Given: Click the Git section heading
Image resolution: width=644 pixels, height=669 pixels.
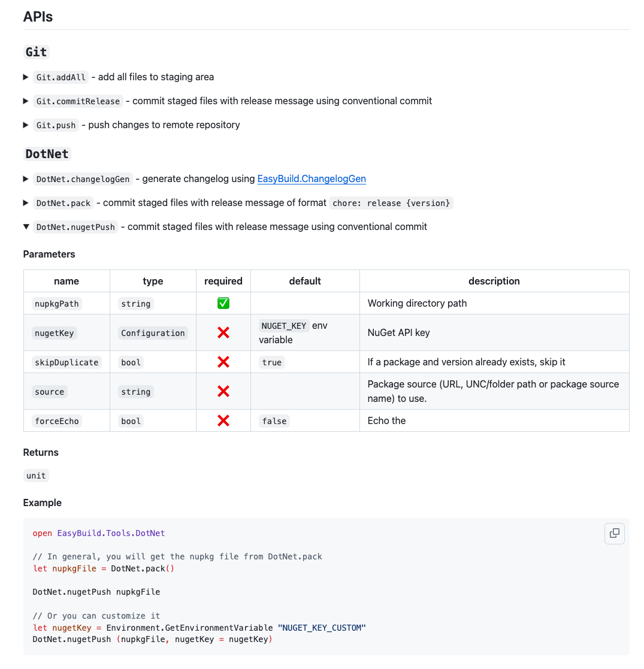Looking at the screenshot, I should coord(36,52).
